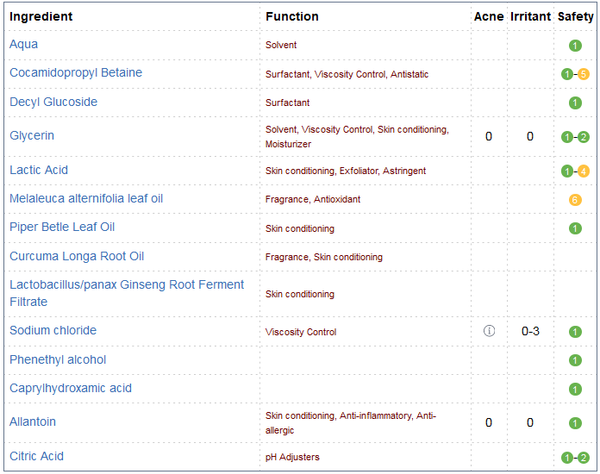Open the Cocamidopropyl Betaine ingredient page
This screenshot has width=600, height=474.
(76, 73)
